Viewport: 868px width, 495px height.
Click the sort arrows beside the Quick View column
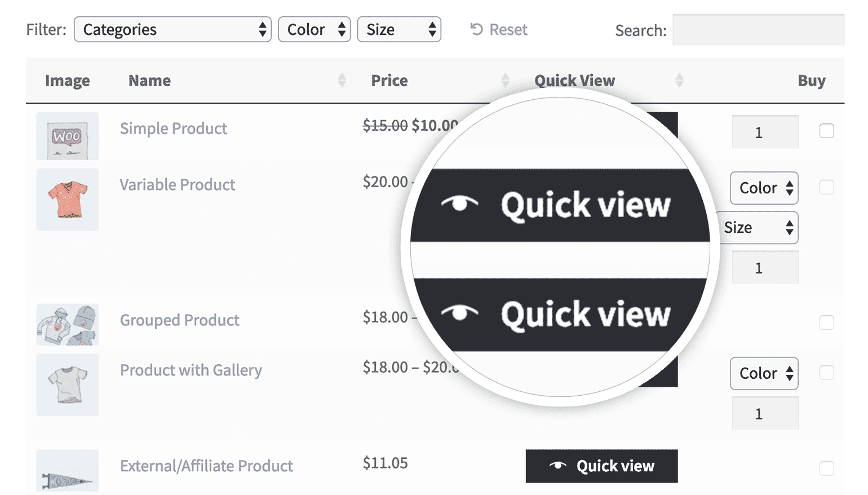pyautogui.click(x=679, y=81)
